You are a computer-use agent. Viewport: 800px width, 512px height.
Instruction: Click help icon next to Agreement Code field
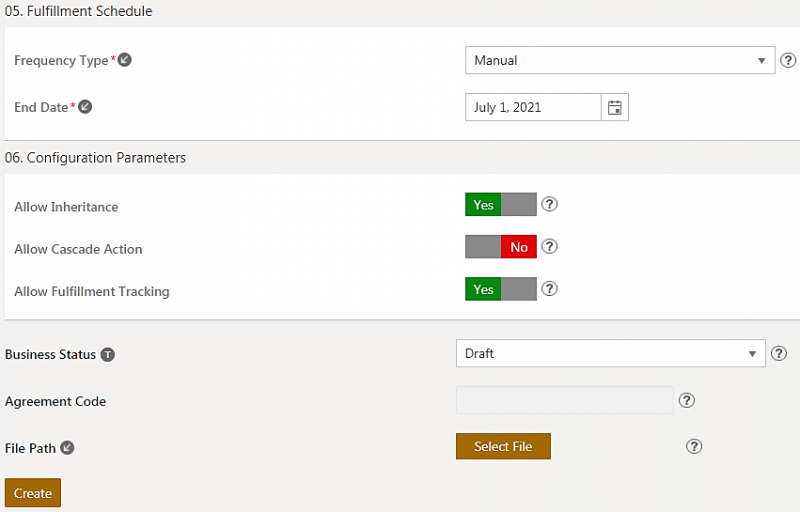[x=687, y=400]
